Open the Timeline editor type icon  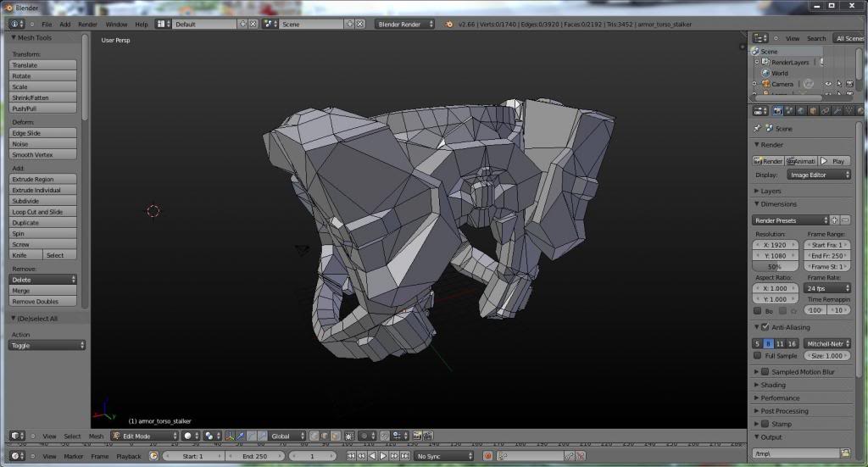pos(18,456)
